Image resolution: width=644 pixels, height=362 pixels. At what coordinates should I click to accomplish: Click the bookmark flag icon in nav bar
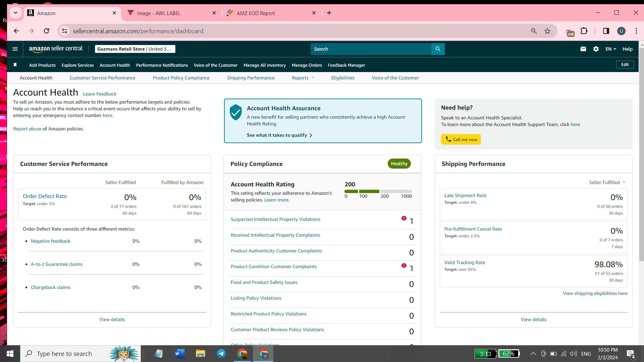point(15,65)
